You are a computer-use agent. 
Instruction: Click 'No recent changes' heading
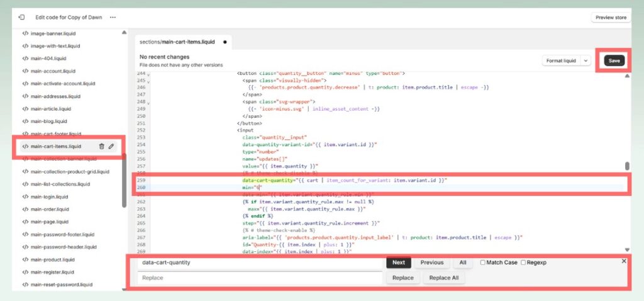tap(164, 57)
